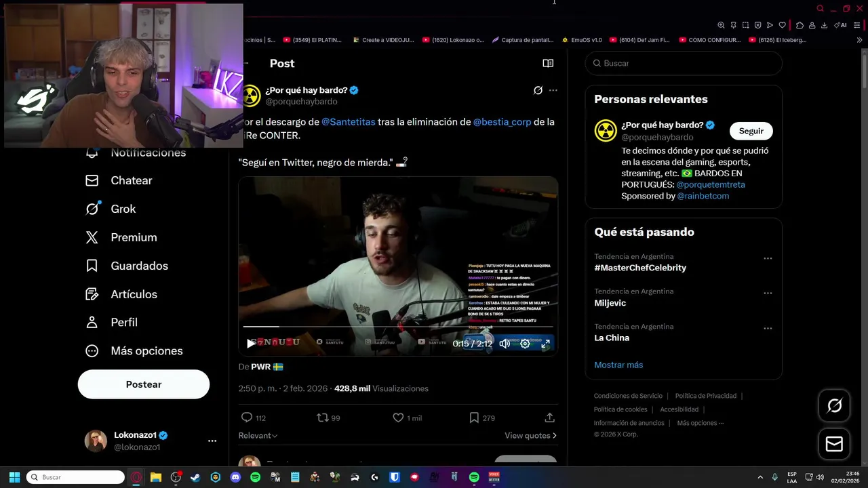Viewport: 868px width, 488px height.
Task: Click the reply icon with 112 comments
Action: pos(247,418)
